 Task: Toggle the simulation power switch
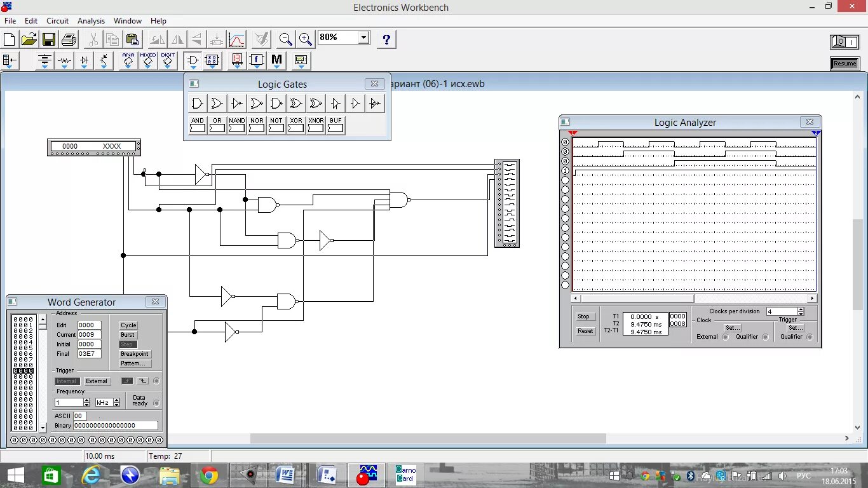point(844,42)
